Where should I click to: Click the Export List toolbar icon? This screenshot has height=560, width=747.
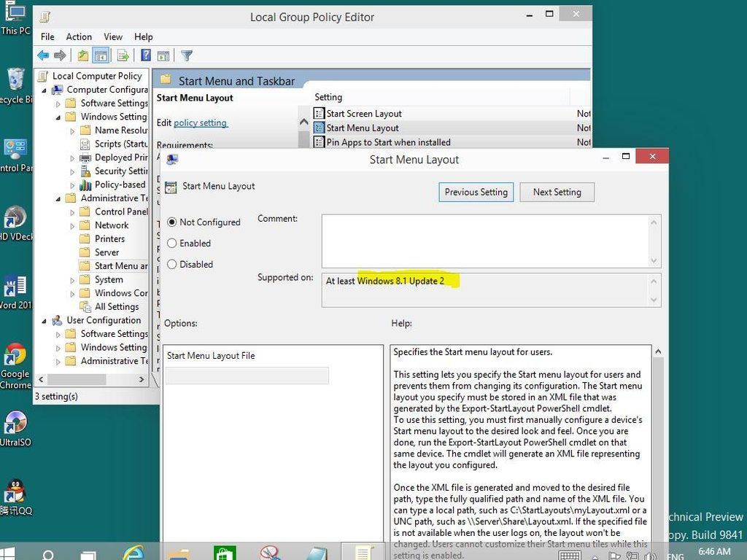pos(123,55)
